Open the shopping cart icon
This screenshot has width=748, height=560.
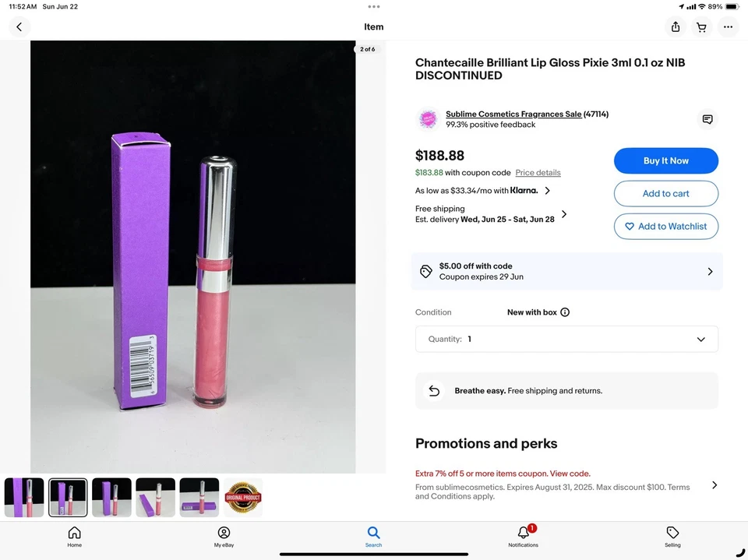701,26
